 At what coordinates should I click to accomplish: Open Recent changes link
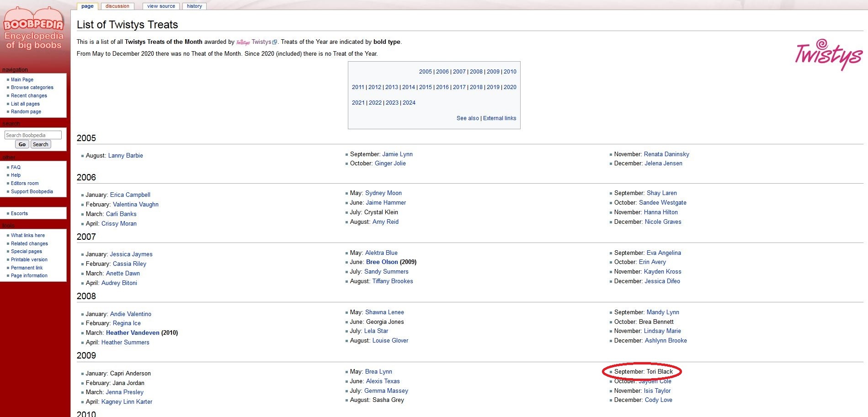pos(29,95)
